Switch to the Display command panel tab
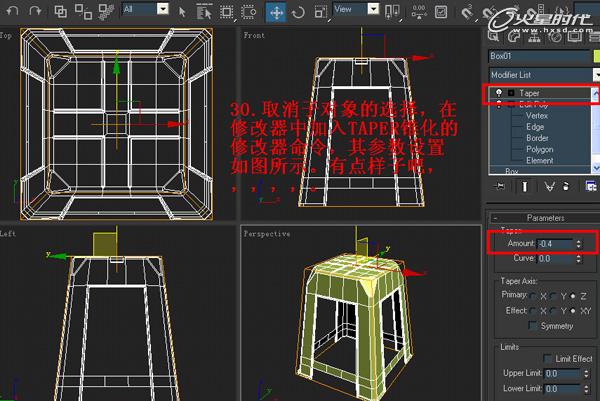 [575, 37]
